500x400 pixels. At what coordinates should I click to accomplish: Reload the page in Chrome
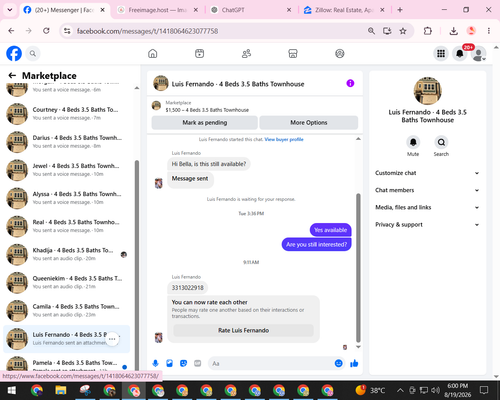[46, 31]
